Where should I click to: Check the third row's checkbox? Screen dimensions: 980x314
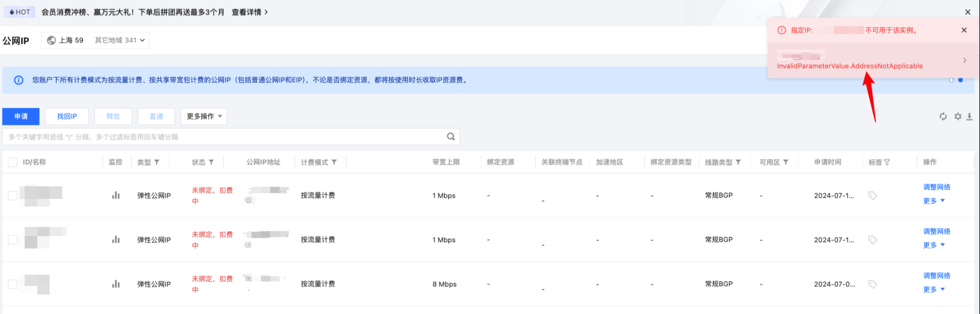coord(13,284)
